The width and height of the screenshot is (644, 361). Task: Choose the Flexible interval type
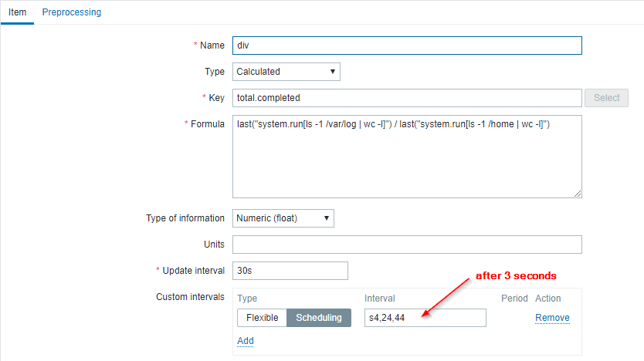[262, 318]
